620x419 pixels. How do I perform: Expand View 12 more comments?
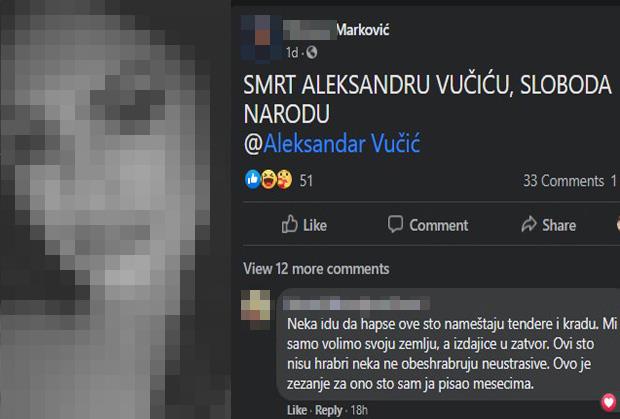(316, 269)
